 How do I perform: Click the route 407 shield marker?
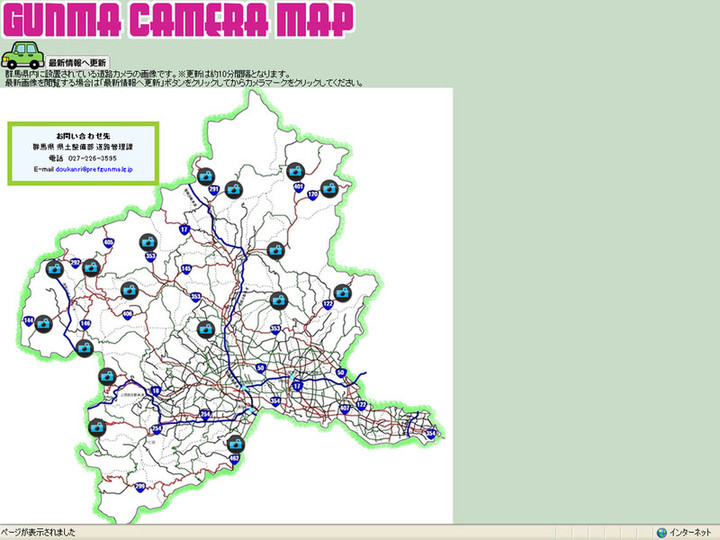(345, 408)
